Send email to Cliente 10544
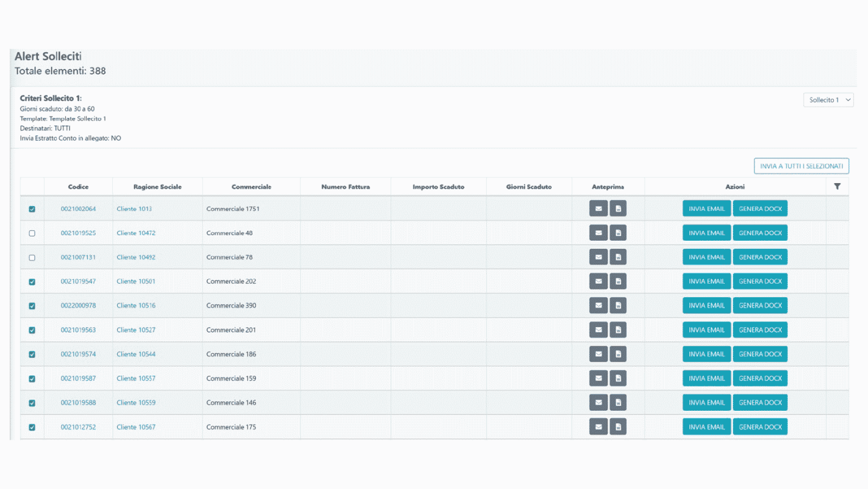868x489 pixels. (x=707, y=354)
